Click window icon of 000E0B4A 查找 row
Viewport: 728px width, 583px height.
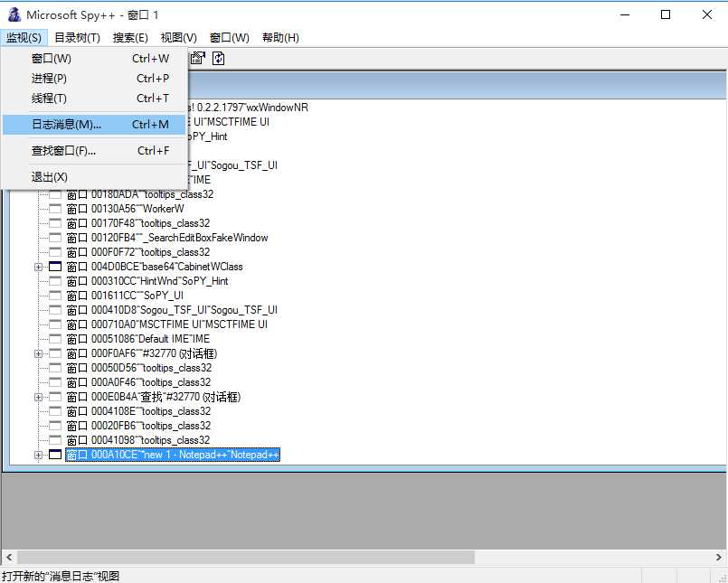click(x=55, y=397)
